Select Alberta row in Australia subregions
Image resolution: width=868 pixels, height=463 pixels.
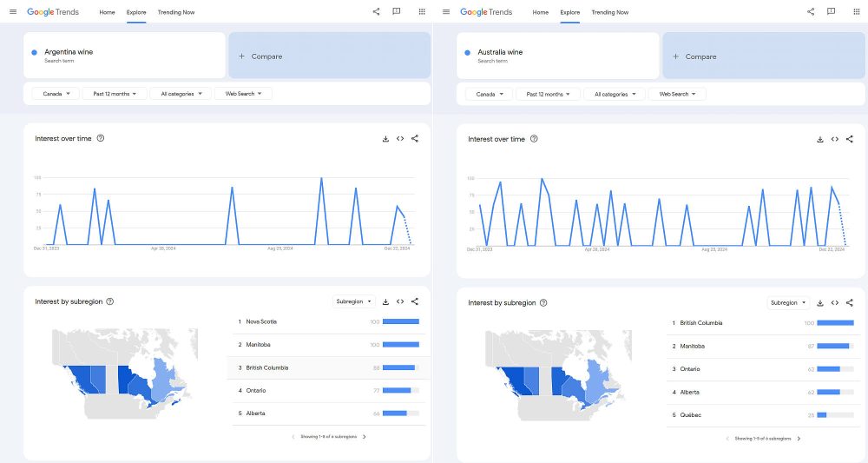[762, 392]
